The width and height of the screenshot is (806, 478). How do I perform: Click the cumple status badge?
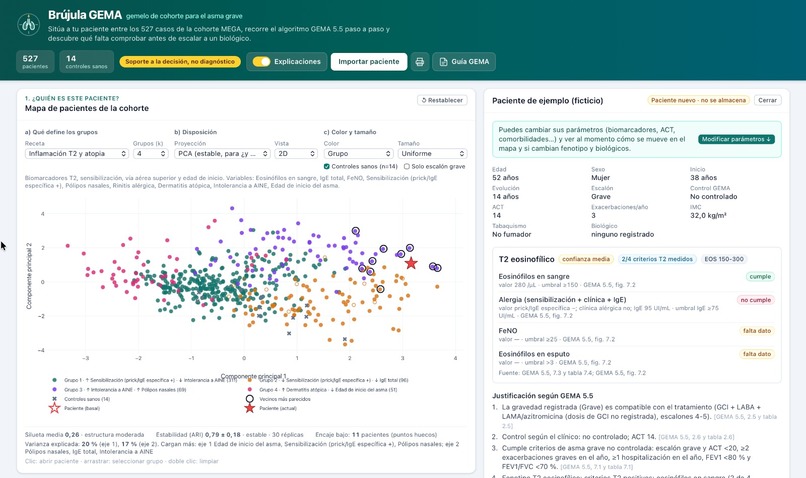coord(760,277)
